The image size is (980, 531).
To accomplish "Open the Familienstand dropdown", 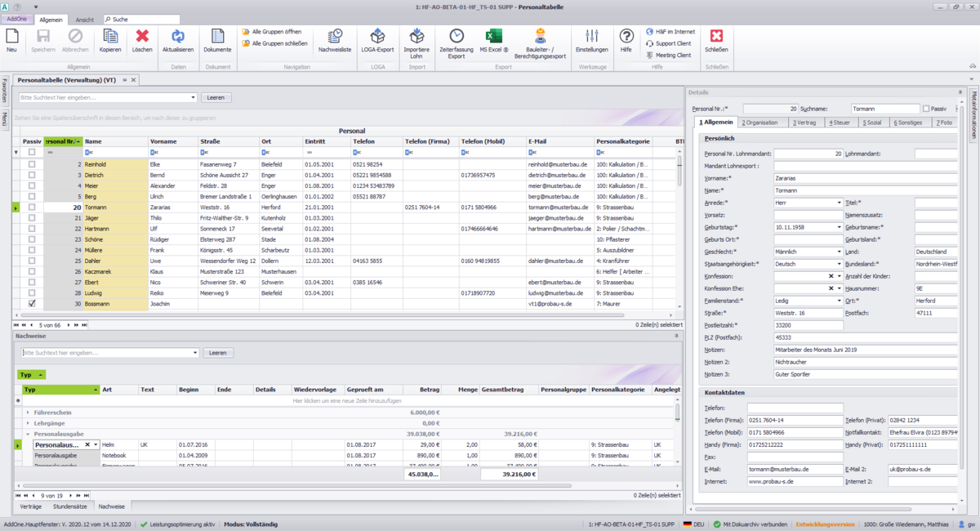I will [x=839, y=301].
